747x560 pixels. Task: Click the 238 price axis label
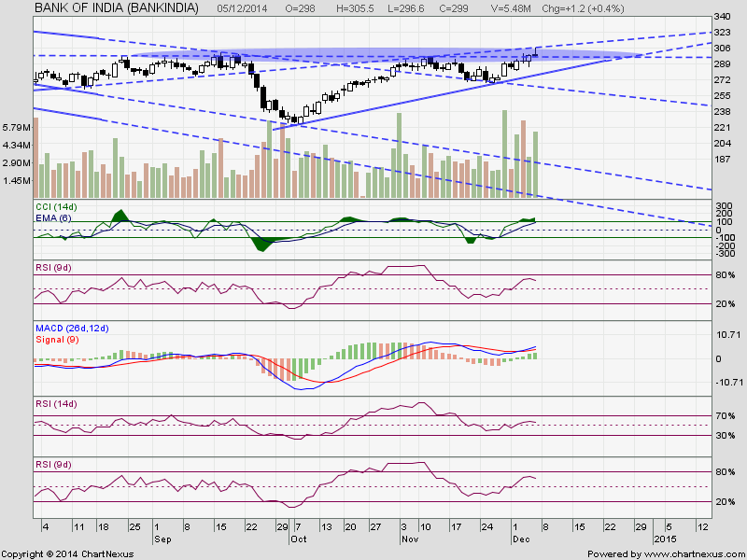click(722, 111)
